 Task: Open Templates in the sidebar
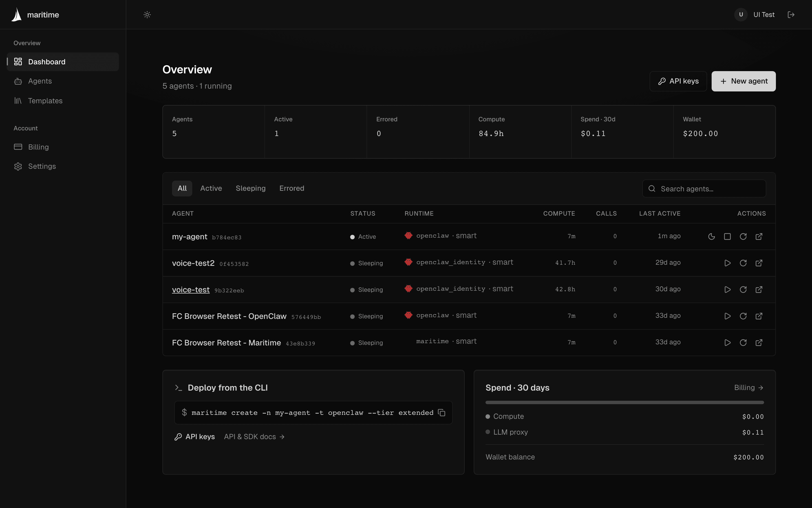(63, 101)
